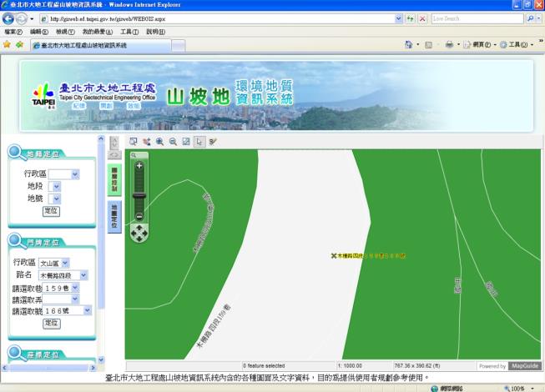Open the house number dropdown showing 166號
Screen dimensions: 545x392
click(x=68, y=310)
